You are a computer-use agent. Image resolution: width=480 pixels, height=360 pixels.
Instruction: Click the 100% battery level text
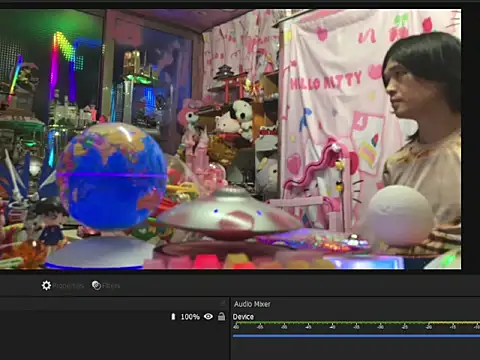(x=190, y=317)
